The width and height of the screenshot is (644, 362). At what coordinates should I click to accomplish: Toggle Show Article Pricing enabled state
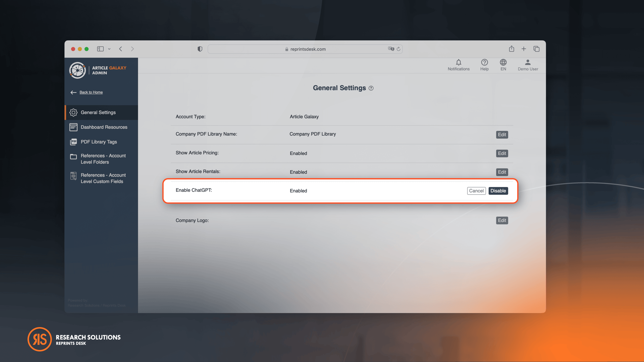(x=501, y=153)
